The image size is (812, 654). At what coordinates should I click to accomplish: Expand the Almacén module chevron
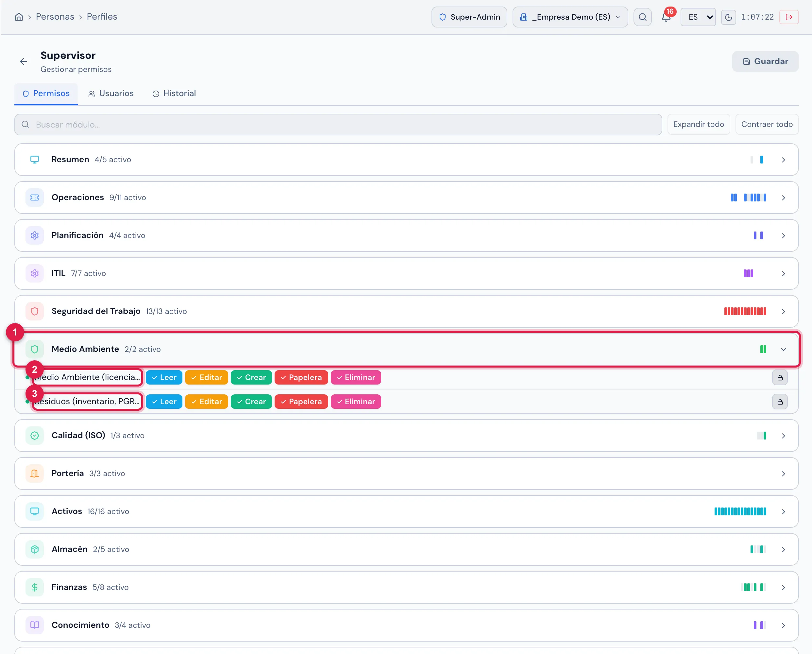click(783, 550)
